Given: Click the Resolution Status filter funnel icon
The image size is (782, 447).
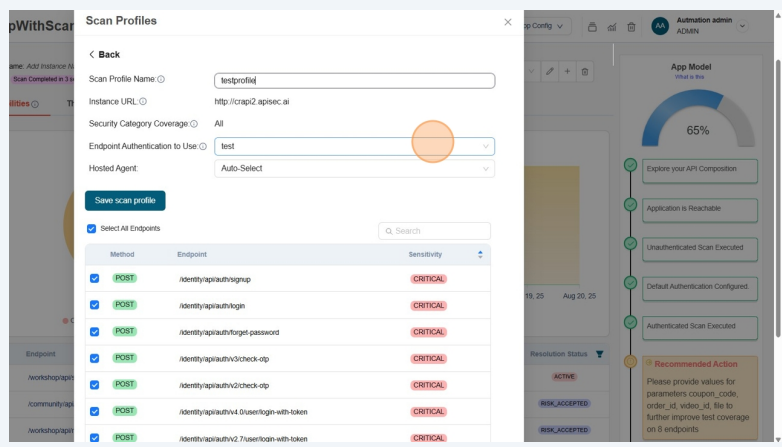Looking at the screenshot, I should coord(600,353).
